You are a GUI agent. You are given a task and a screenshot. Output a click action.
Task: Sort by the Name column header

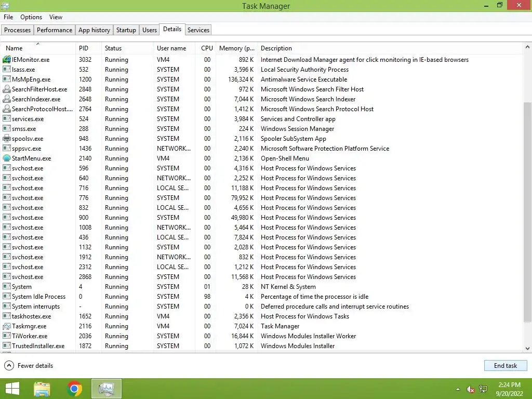[x=38, y=48]
